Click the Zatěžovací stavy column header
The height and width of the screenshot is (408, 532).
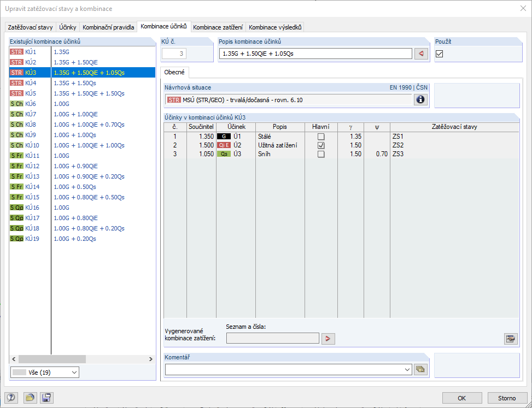point(454,127)
